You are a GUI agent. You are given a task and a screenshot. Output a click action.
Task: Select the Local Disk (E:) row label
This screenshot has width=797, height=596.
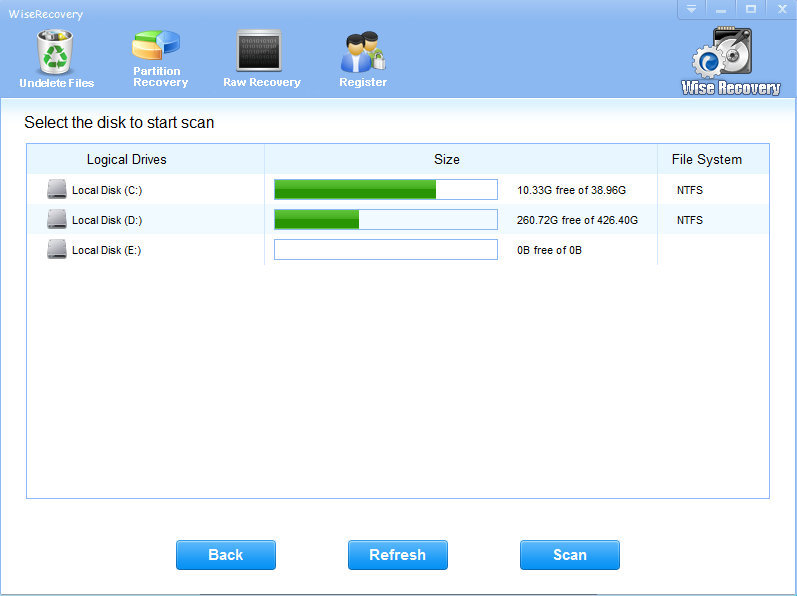[106, 250]
